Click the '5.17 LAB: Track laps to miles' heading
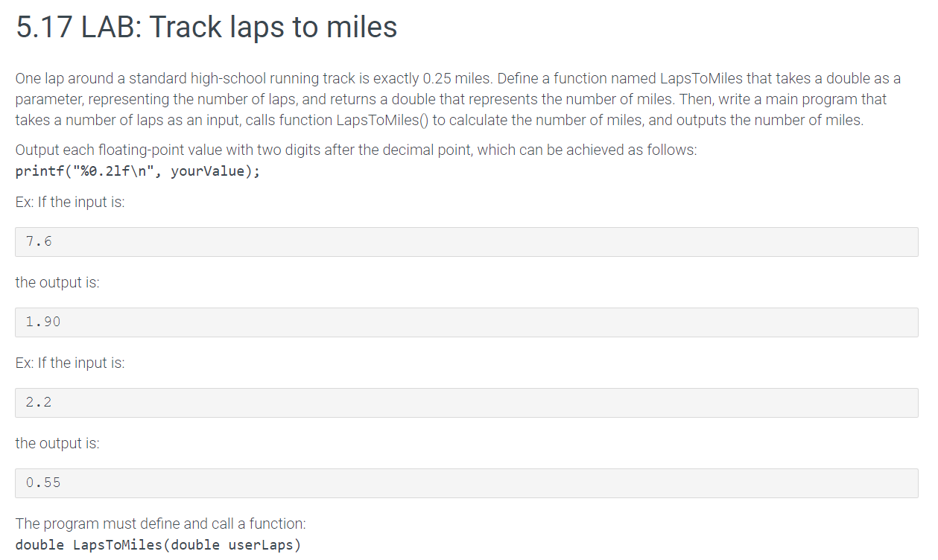 (x=206, y=28)
